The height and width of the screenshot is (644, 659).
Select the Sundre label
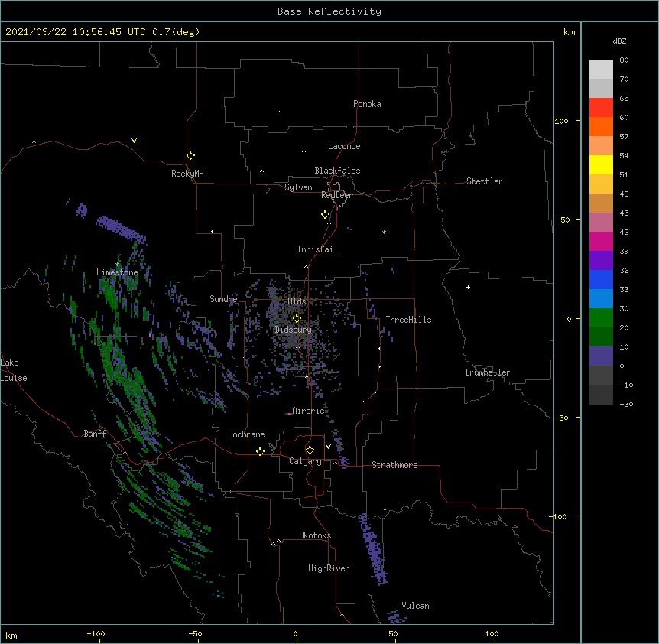[223, 299]
